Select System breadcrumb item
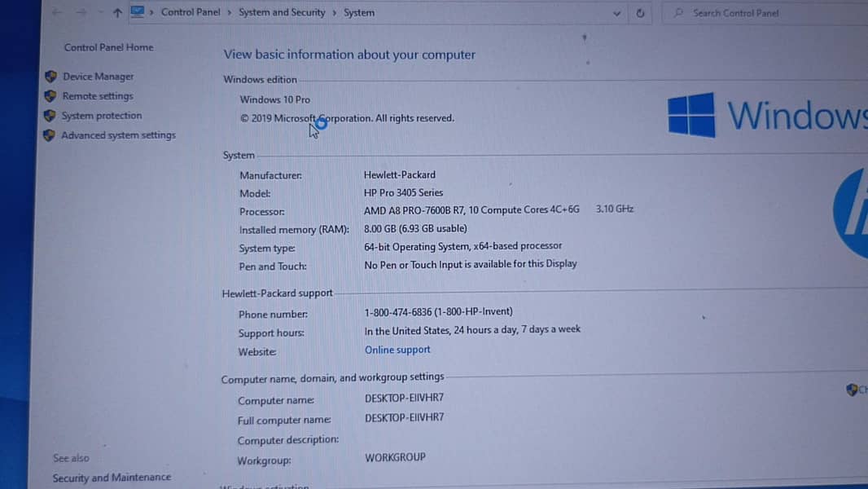 [359, 12]
